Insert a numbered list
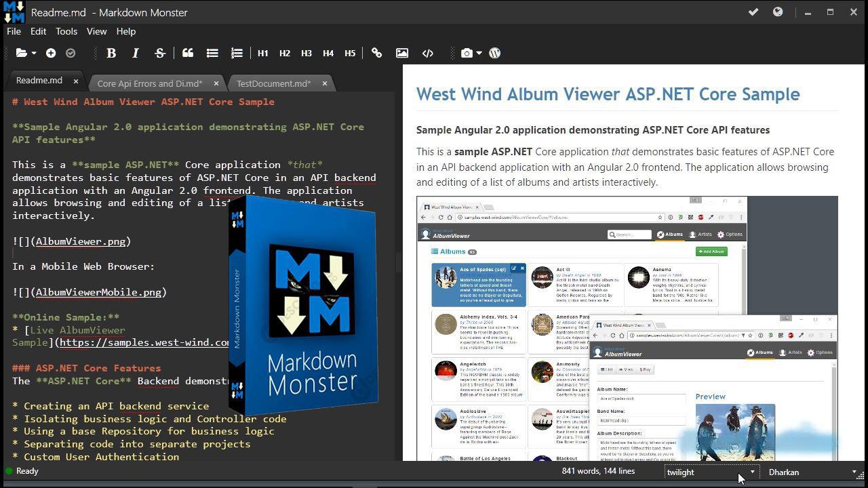The image size is (868, 488). [237, 53]
